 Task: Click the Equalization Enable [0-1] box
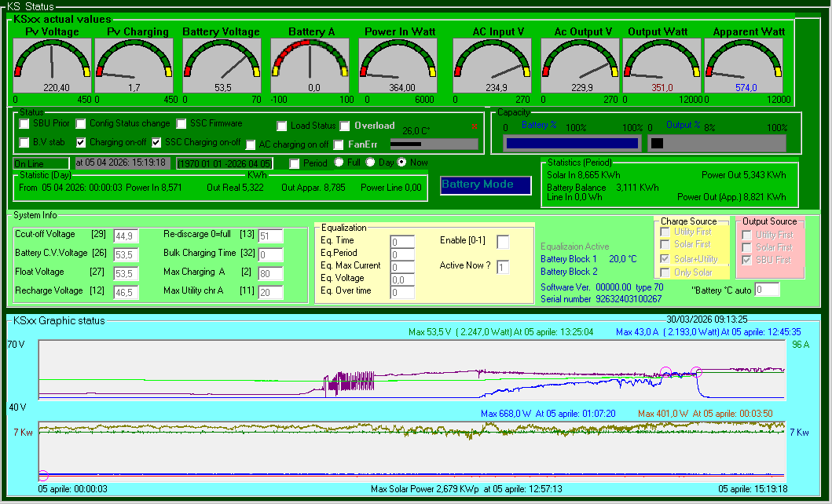coord(503,241)
